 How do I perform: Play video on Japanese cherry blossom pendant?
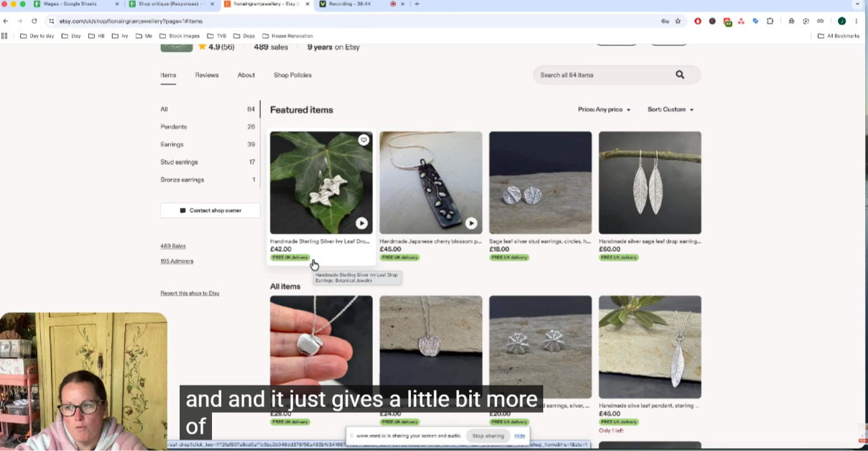tap(471, 223)
